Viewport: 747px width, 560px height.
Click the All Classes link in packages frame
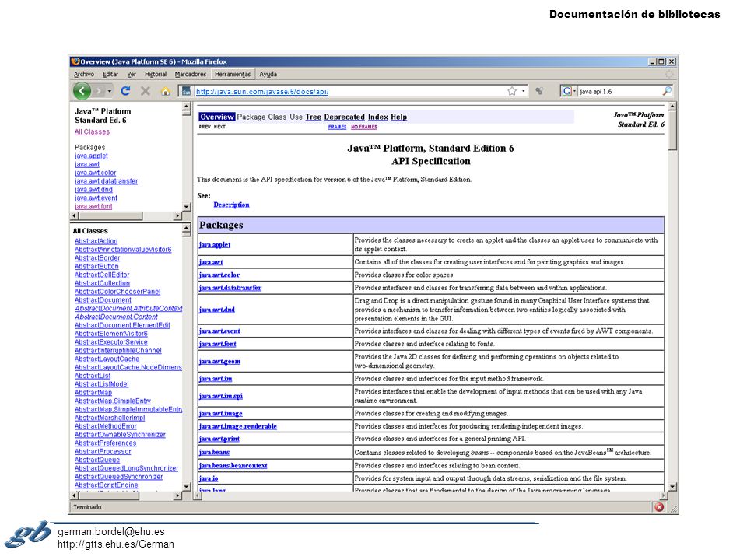pos(92,132)
